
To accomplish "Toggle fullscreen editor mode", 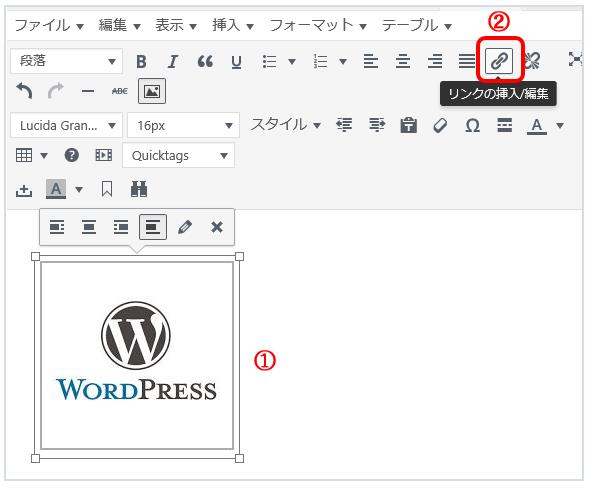I will (575, 60).
